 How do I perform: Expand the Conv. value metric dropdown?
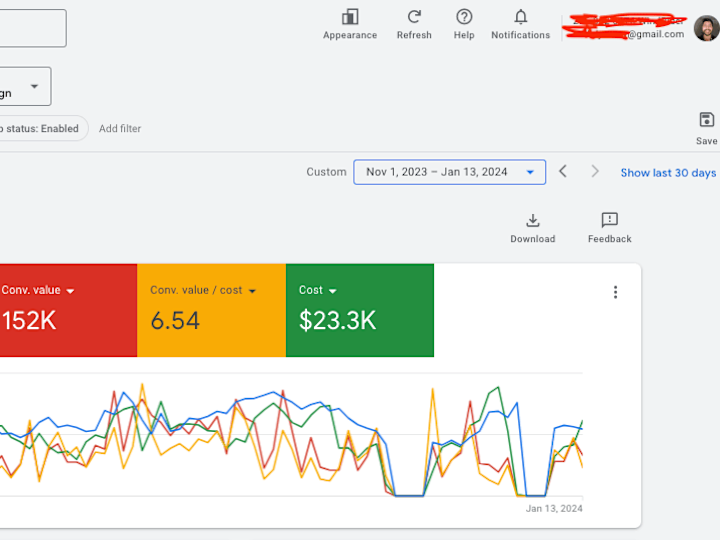[70, 291]
